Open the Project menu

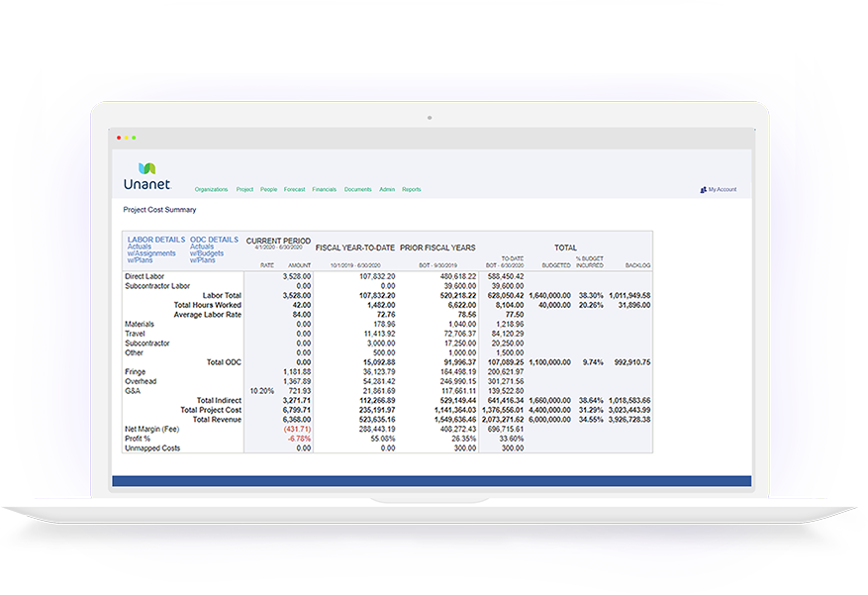(x=243, y=188)
